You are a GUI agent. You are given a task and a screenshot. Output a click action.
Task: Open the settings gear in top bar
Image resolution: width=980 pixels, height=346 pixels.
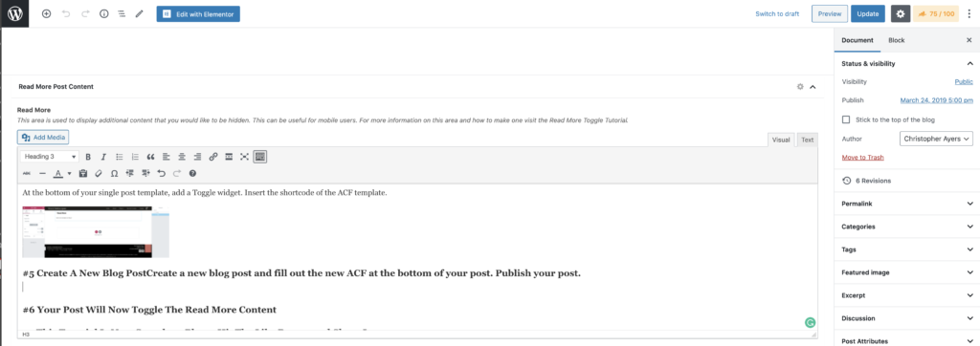(900, 13)
